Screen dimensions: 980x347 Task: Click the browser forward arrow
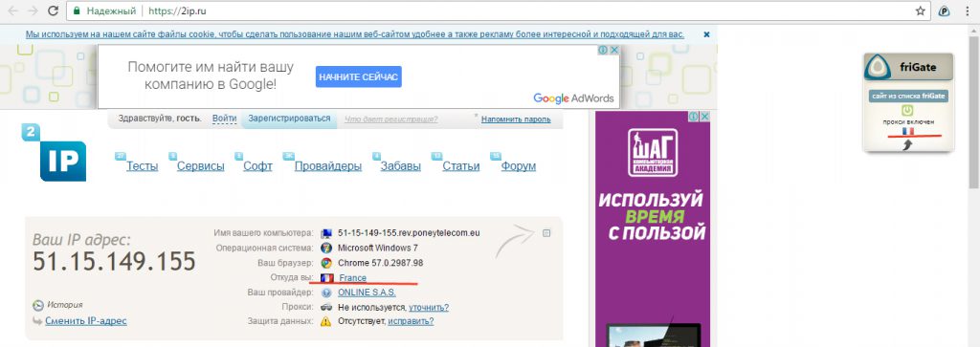[33, 11]
